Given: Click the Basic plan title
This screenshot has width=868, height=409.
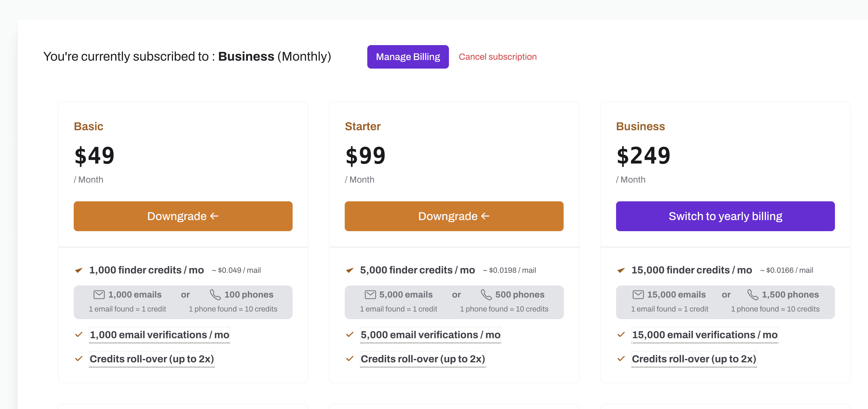Looking at the screenshot, I should point(89,126).
